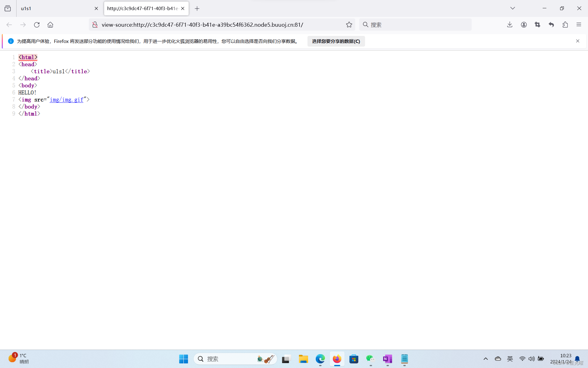Click the info icon on notification bar
Viewport: 588px width, 368px height.
click(x=11, y=41)
